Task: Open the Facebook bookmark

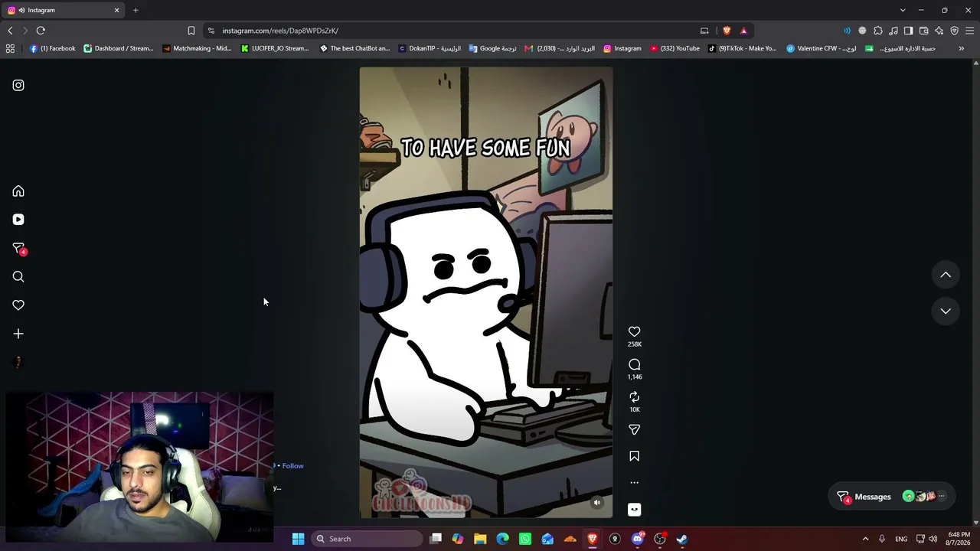Action: click(52, 48)
